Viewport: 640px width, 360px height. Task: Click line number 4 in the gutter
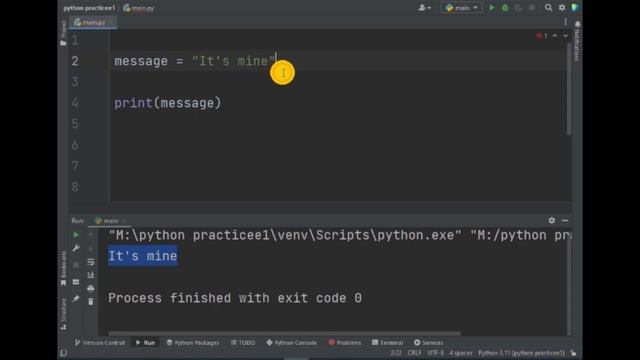coord(75,103)
